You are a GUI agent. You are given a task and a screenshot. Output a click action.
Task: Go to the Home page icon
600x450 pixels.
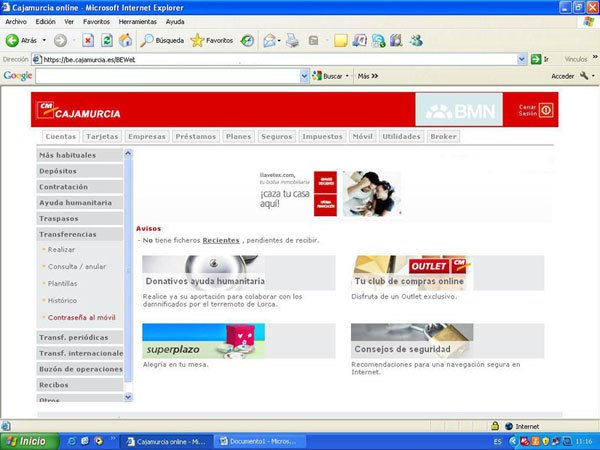pos(125,40)
